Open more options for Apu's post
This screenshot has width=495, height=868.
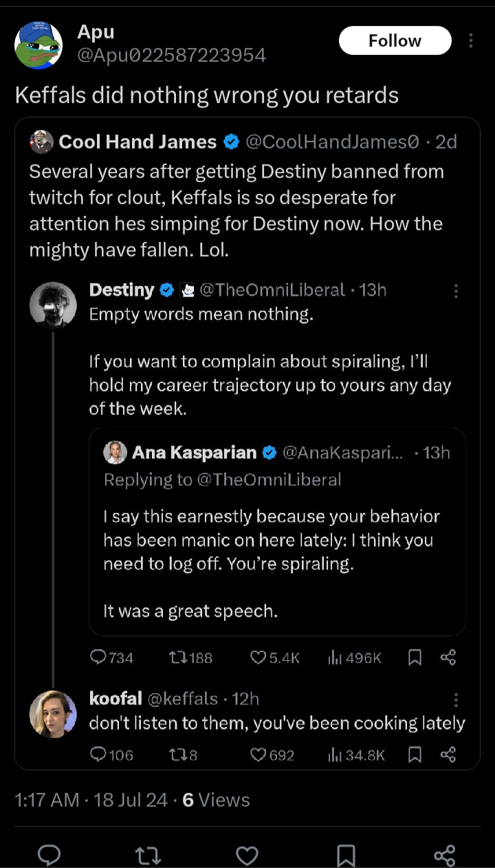pyautogui.click(x=471, y=41)
